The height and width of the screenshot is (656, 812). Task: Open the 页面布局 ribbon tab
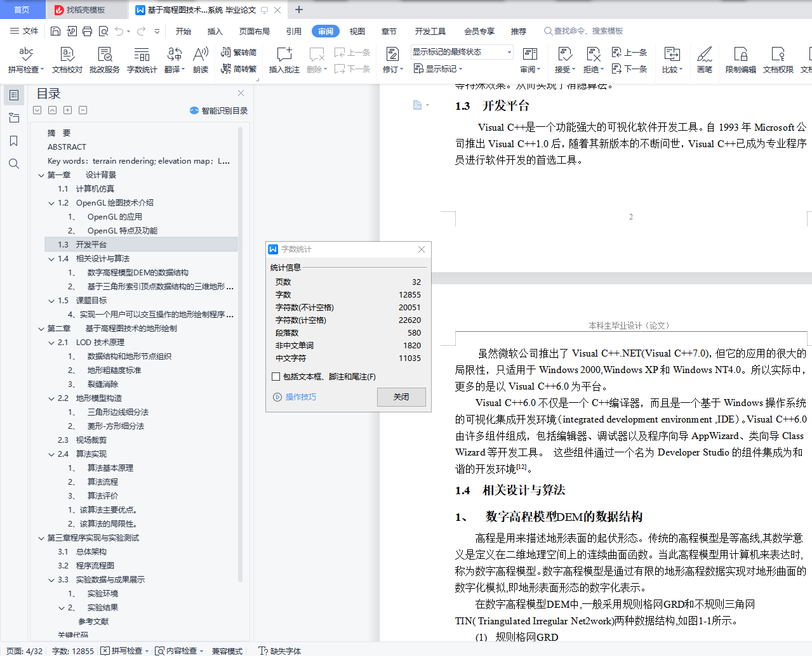[255, 31]
